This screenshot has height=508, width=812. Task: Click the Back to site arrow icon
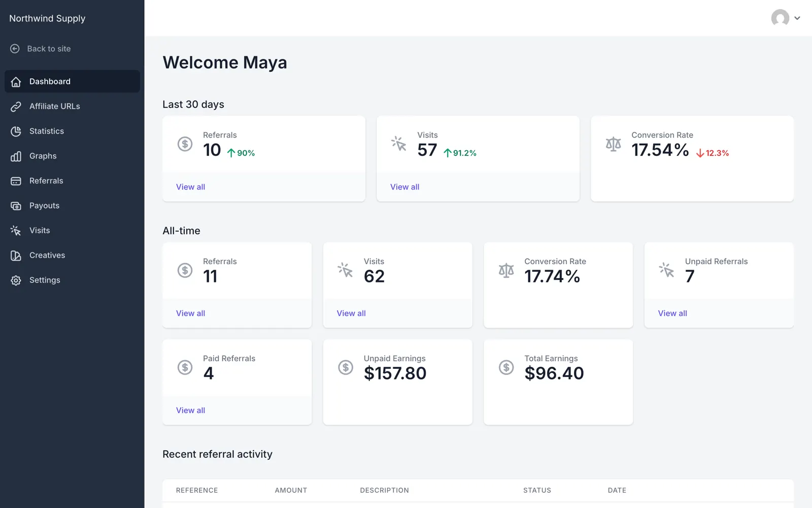coord(15,49)
